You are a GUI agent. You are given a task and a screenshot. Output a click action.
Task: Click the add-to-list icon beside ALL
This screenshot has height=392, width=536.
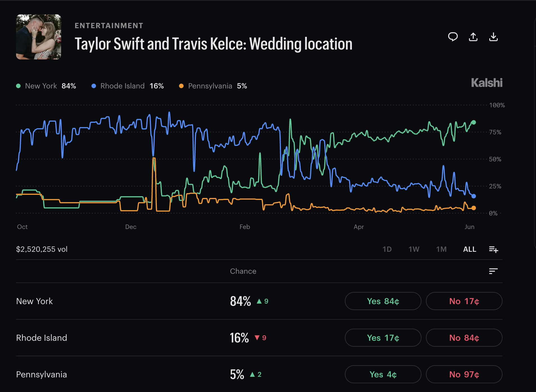pos(493,249)
